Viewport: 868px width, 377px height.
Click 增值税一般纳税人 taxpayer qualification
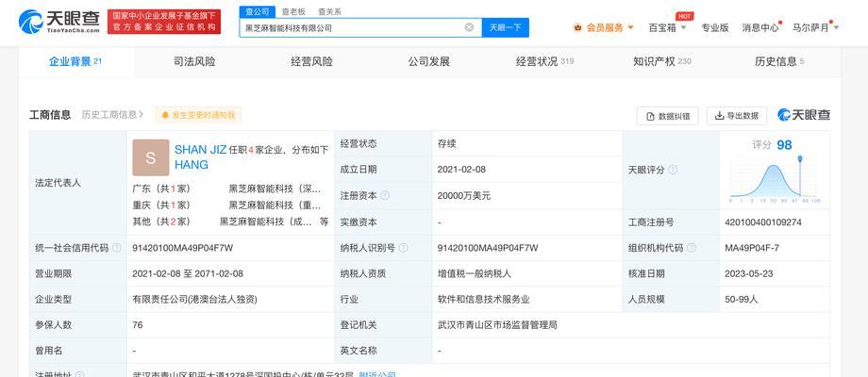pos(475,273)
